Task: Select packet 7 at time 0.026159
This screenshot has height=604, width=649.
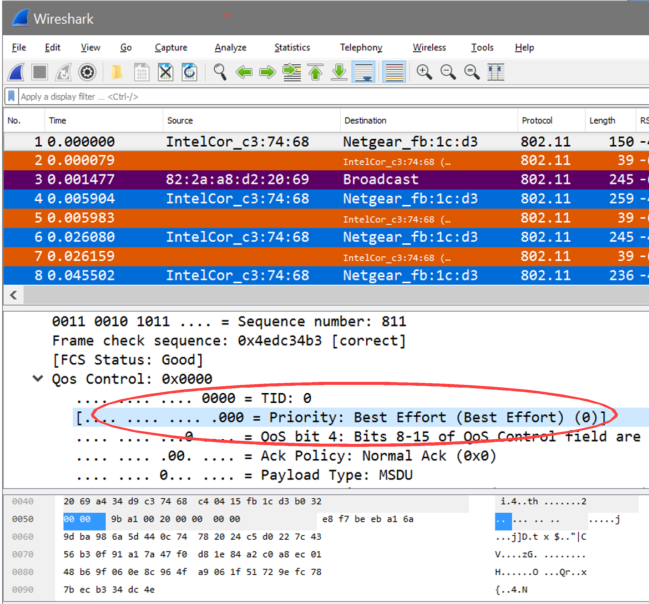Action: coord(326,256)
